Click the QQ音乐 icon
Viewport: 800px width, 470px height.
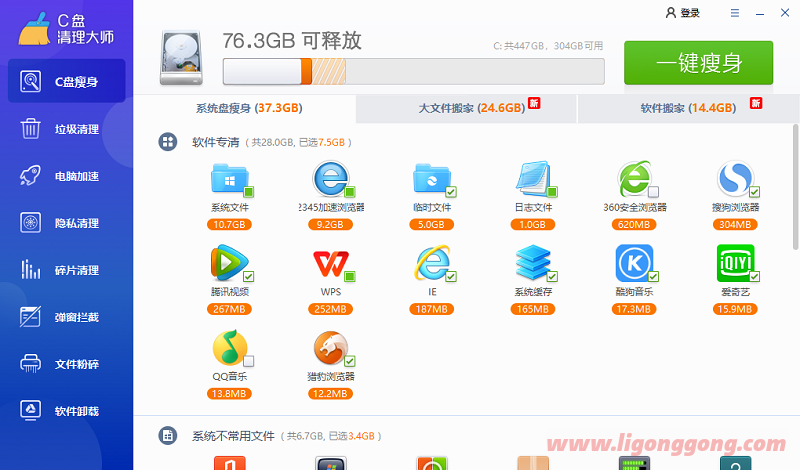[229, 348]
